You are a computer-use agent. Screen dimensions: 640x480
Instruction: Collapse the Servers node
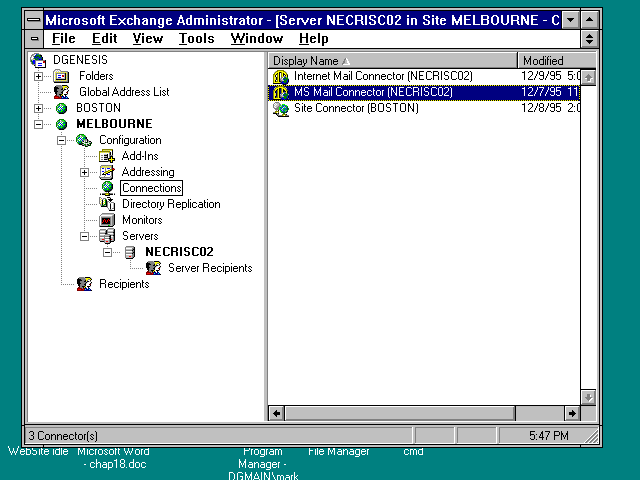84,236
